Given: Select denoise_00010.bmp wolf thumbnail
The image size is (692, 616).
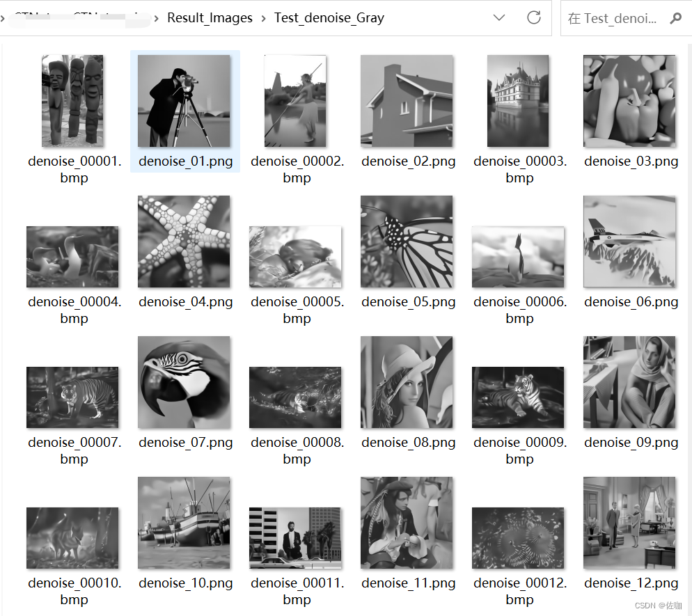Looking at the screenshot, I should [x=72, y=538].
